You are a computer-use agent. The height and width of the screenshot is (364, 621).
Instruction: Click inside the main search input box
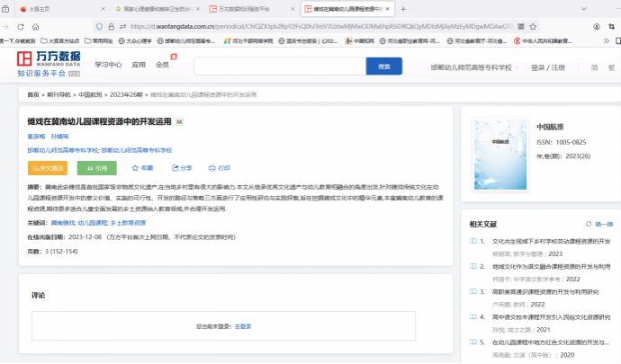tap(279, 67)
